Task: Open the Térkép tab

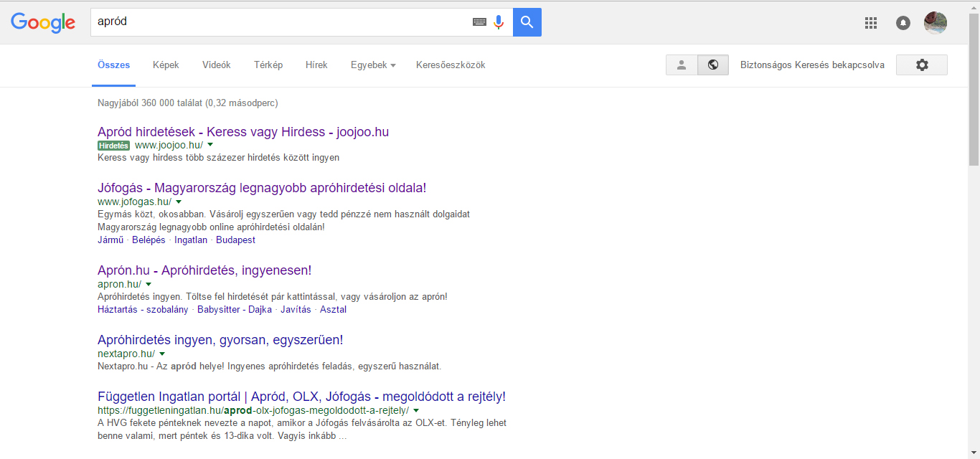Action: tap(268, 65)
